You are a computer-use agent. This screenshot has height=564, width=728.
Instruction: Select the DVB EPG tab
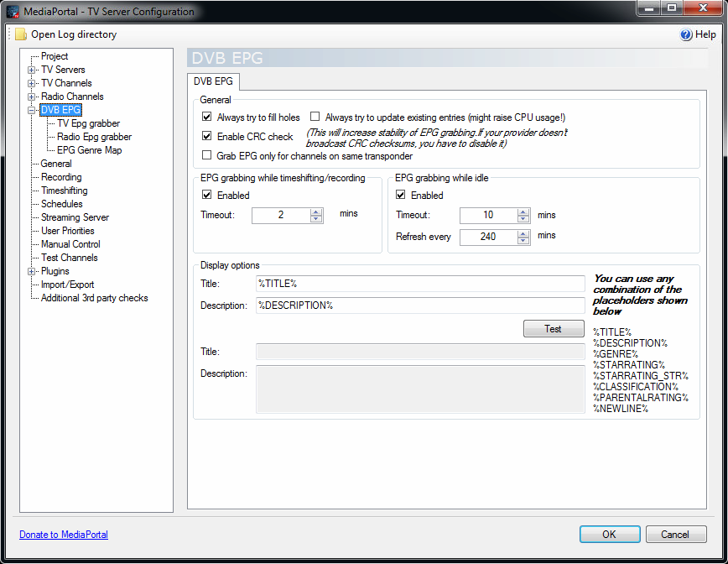[213, 81]
